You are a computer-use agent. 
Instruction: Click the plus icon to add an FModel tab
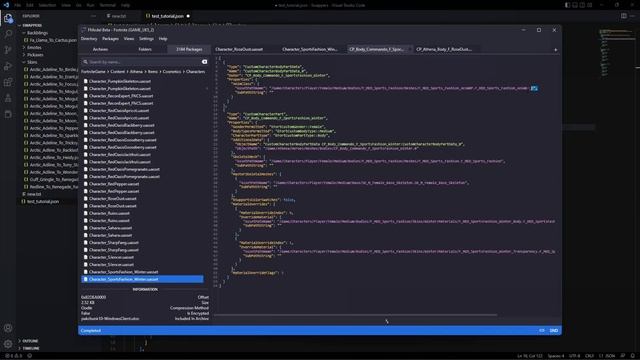[556, 50]
